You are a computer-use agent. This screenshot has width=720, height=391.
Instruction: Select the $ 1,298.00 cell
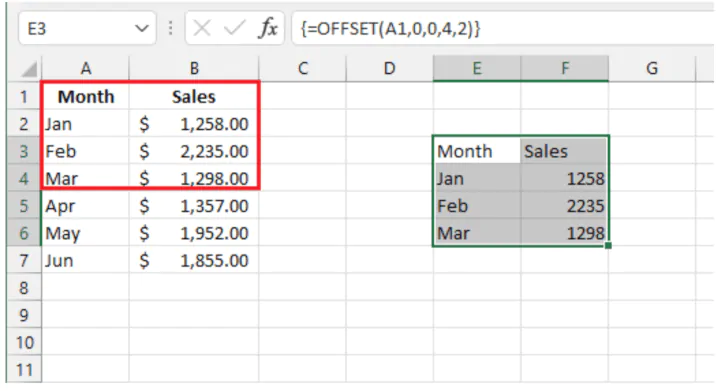[x=194, y=178]
